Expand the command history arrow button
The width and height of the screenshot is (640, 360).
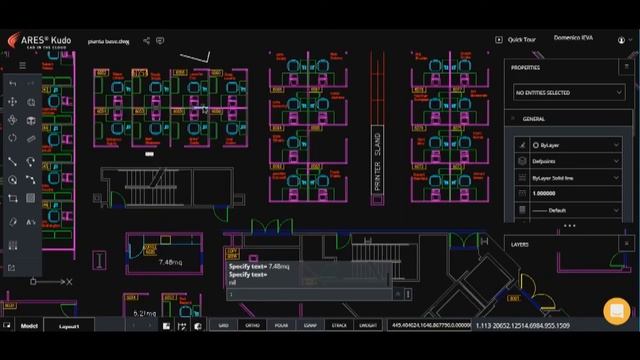[398, 294]
